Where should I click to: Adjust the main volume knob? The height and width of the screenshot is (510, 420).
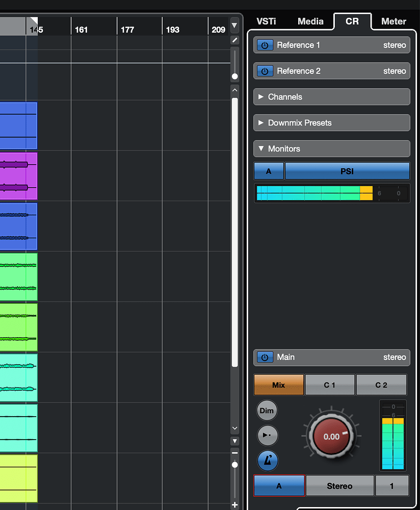[331, 436]
